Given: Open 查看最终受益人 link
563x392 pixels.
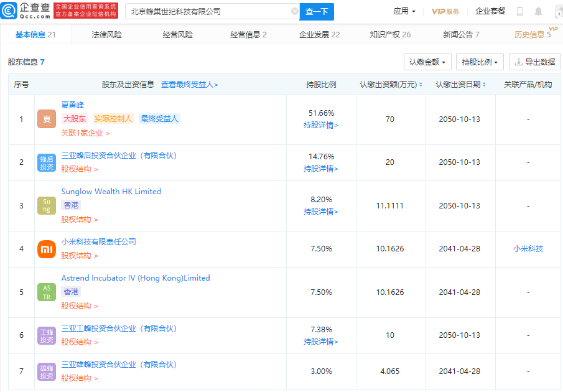Looking at the screenshot, I should click(190, 85).
